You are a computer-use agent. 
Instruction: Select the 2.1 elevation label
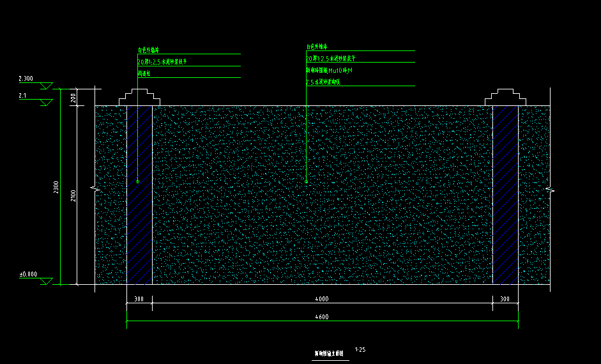tap(22, 95)
